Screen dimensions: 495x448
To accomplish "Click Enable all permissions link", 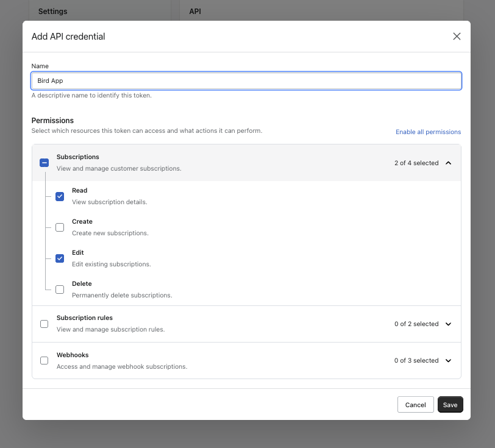I will (428, 132).
